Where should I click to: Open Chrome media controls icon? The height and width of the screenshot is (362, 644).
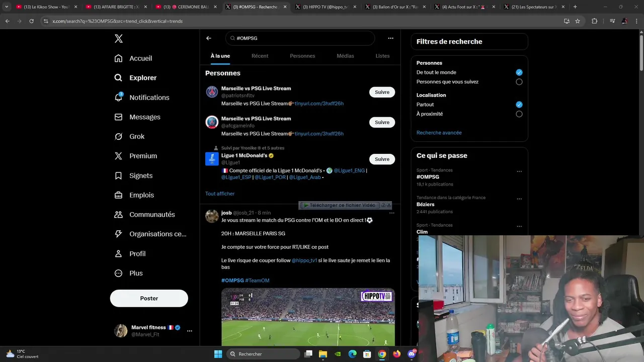(612, 21)
